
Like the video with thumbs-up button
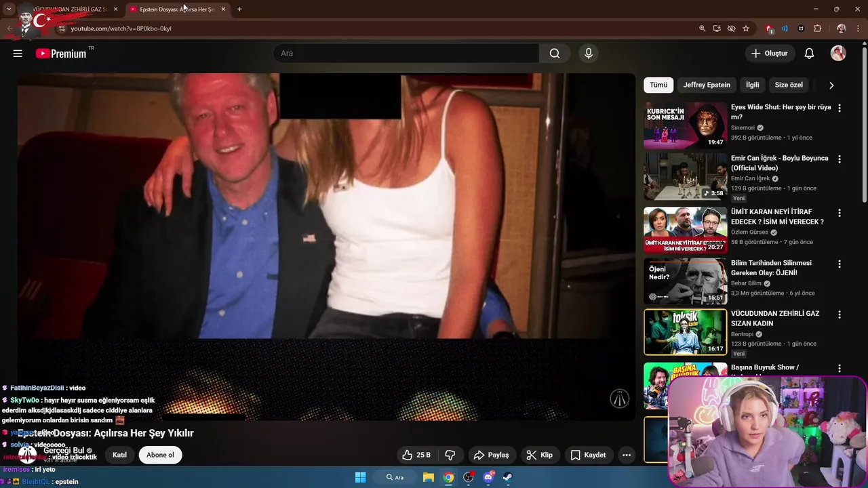[416, 455]
